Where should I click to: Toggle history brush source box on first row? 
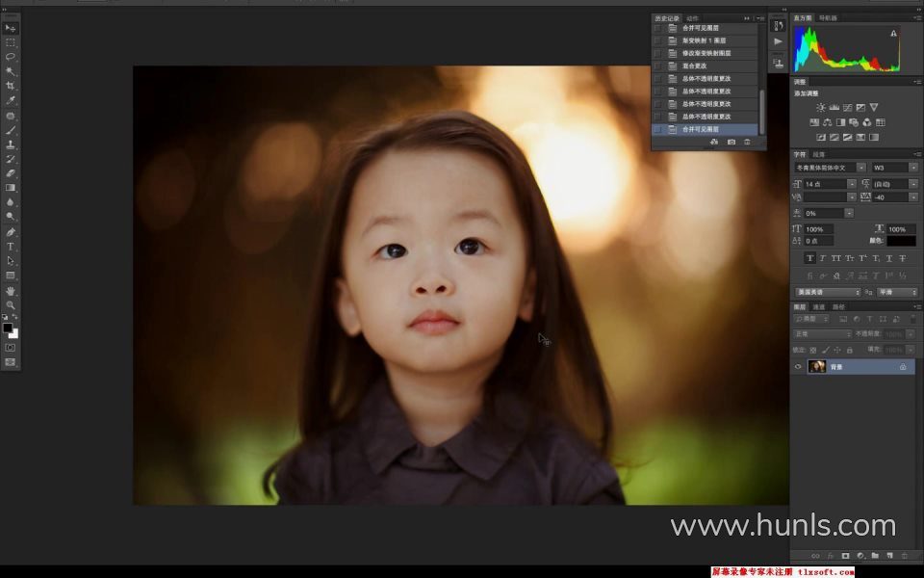point(657,28)
